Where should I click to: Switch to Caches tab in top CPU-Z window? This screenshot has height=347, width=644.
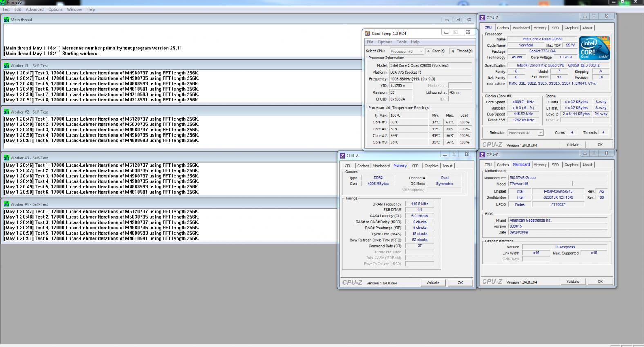(x=503, y=28)
